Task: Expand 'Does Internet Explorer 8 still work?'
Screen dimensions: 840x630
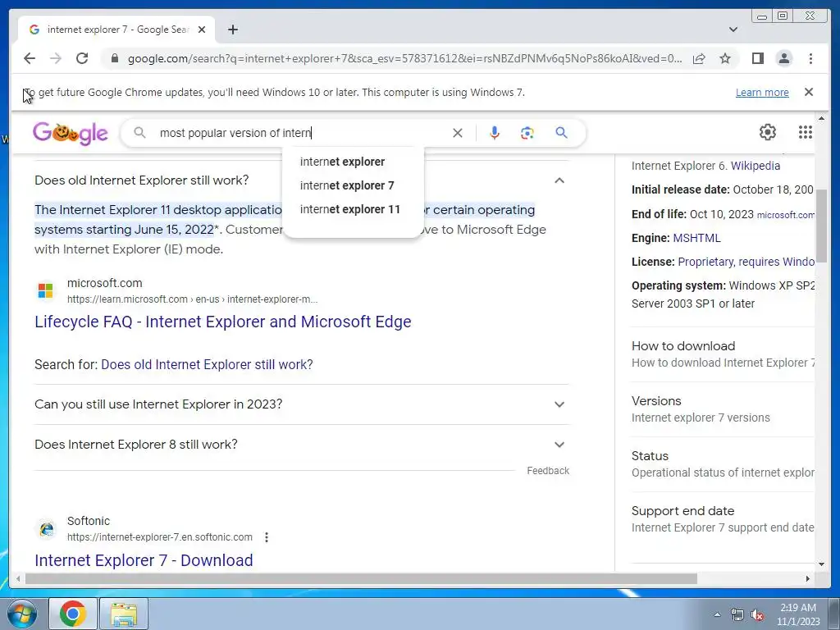Action: point(301,444)
